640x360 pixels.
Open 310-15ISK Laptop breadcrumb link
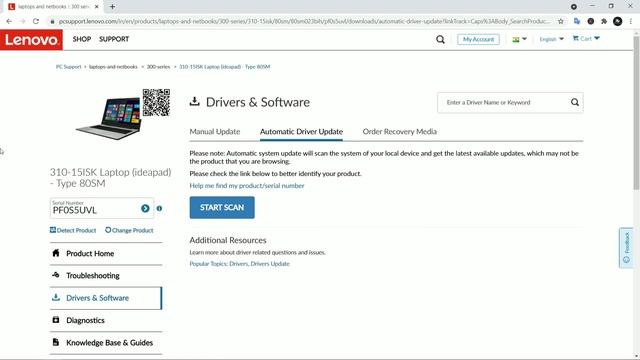pyautogui.click(x=224, y=67)
